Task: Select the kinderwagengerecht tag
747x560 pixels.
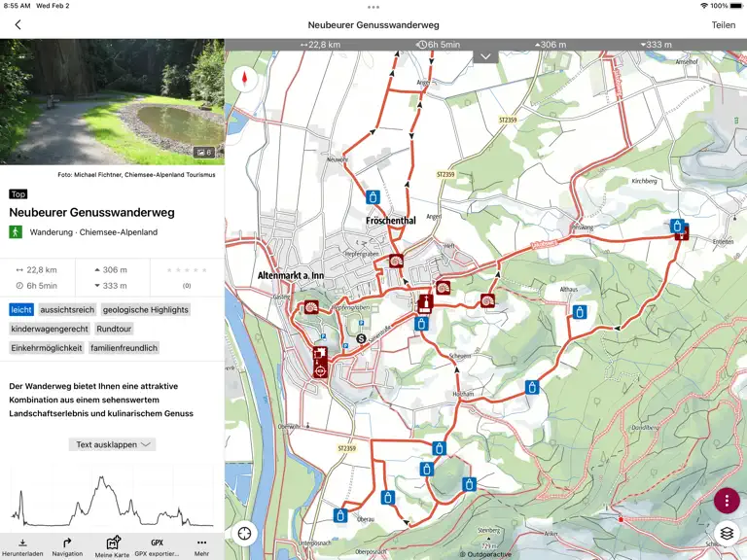Action: [x=50, y=329]
